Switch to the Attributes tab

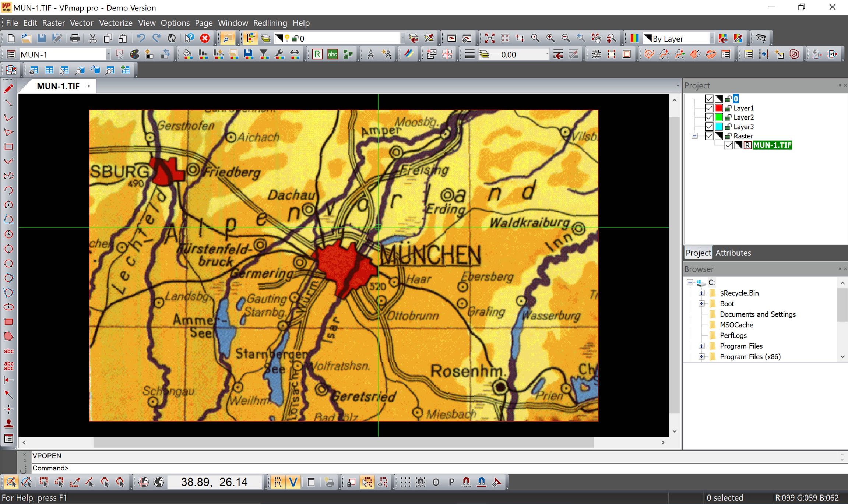pyautogui.click(x=733, y=253)
